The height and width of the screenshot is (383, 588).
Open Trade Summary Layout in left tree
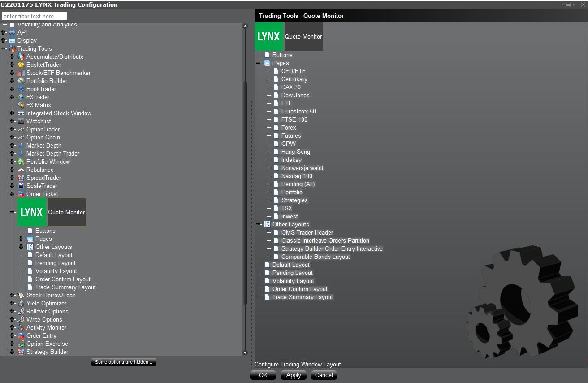(65, 287)
